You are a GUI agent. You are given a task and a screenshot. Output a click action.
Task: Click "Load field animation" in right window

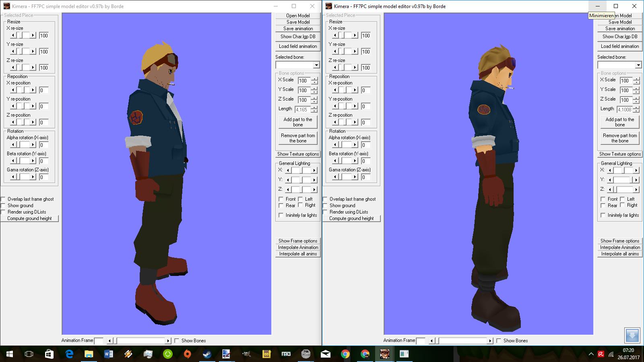coord(620,46)
